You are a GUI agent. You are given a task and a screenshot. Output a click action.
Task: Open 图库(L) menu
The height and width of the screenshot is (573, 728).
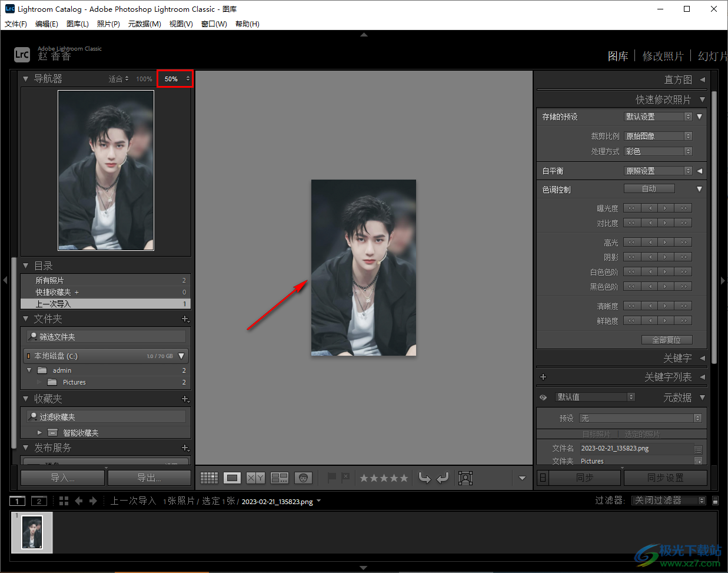point(78,24)
